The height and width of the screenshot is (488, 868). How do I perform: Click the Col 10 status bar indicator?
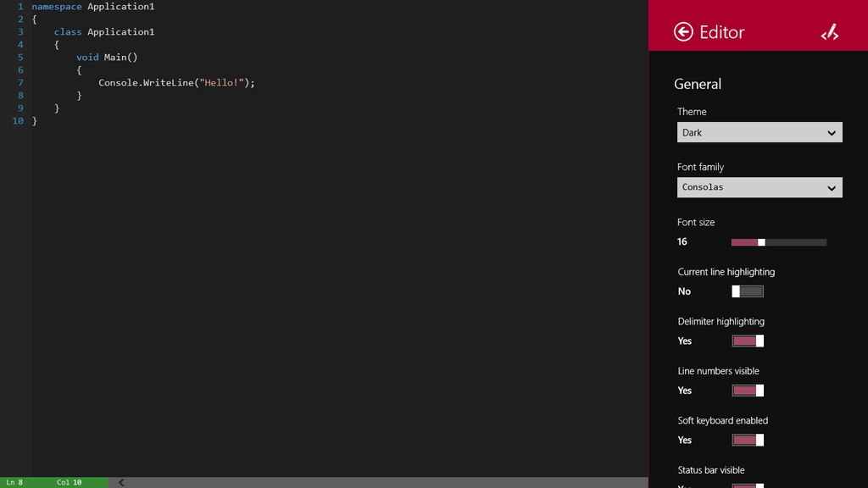pyautogui.click(x=69, y=482)
